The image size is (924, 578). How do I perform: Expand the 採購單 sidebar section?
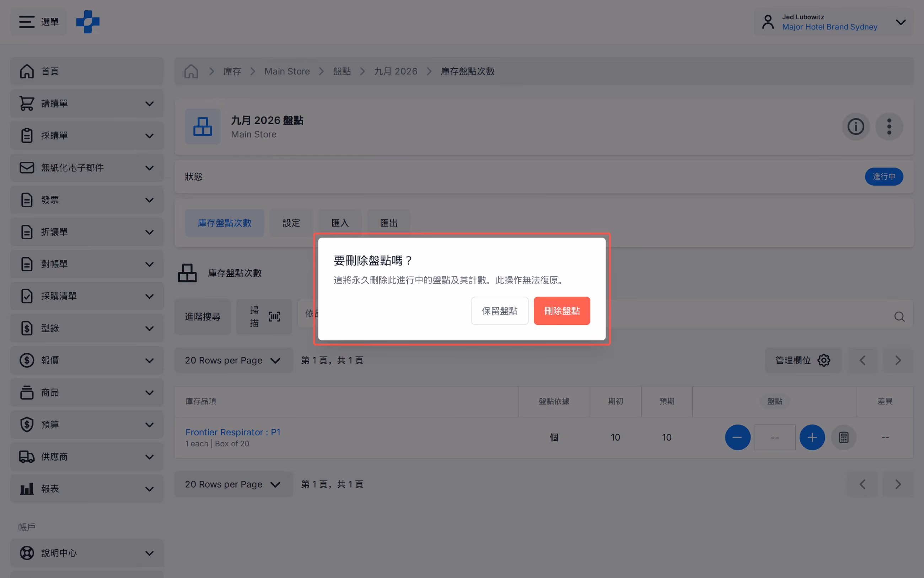tap(87, 136)
